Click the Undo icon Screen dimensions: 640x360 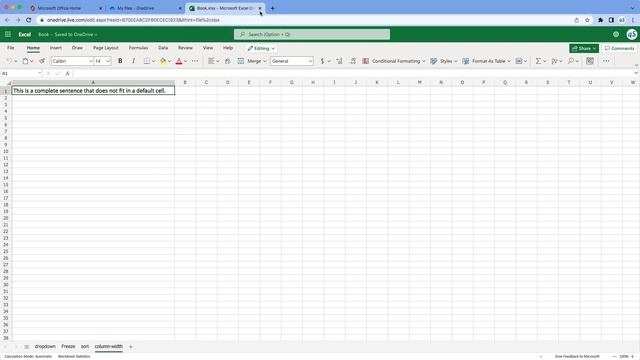9,61
